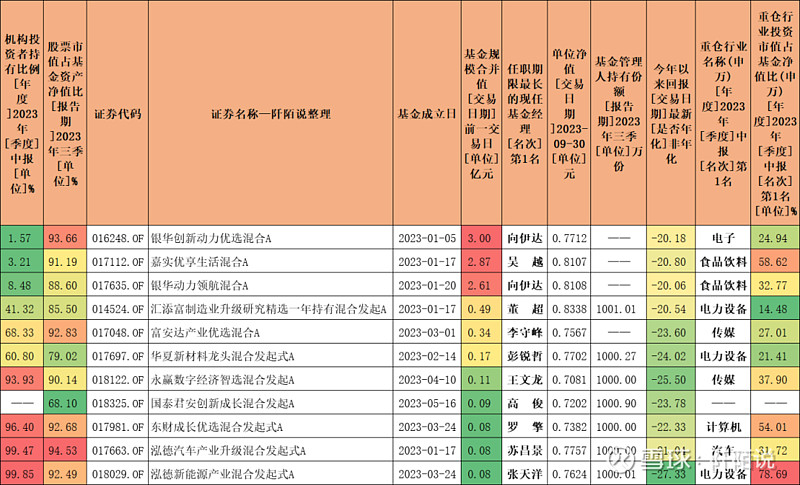The width and height of the screenshot is (800, 485).
Task: Click security code 017981.OF
Action: coord(118,427)
